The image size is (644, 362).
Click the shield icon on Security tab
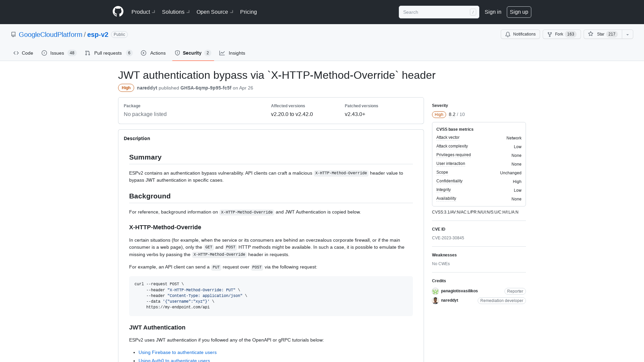tap(177, 53)
